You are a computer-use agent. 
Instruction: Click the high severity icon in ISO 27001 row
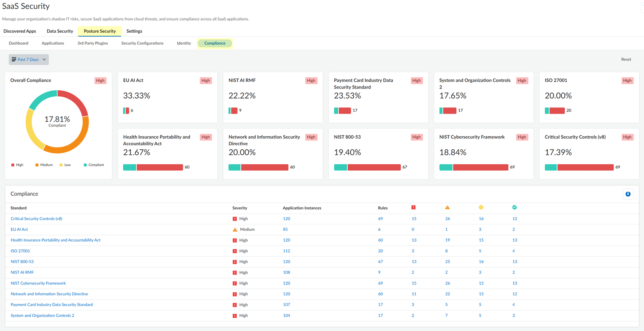[235, 251]
